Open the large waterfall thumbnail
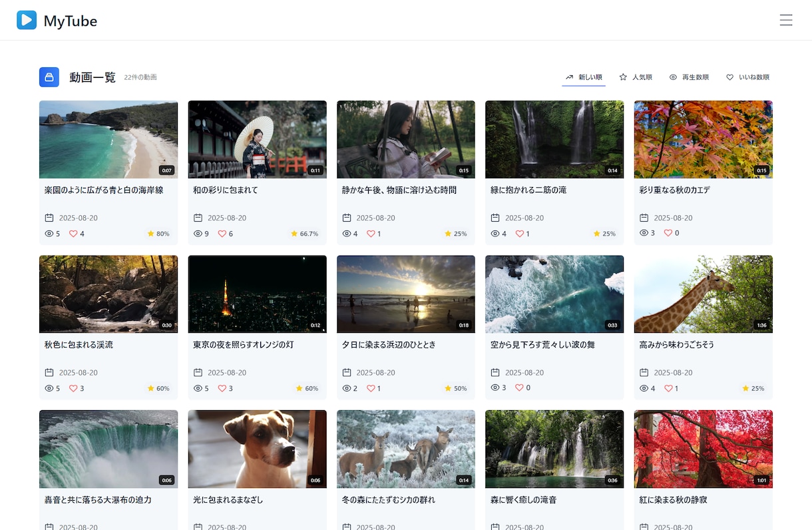This screenshot has height=530, width=812. click(x=108, y=449)
